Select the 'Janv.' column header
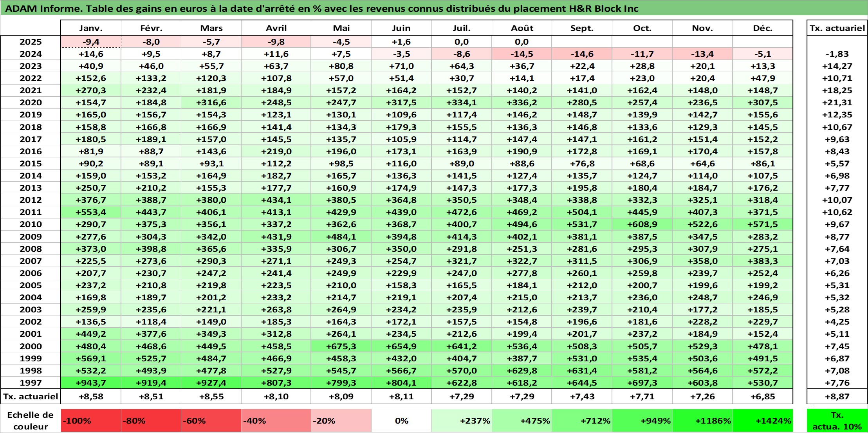Screen dimensions: 868x433 91,28
